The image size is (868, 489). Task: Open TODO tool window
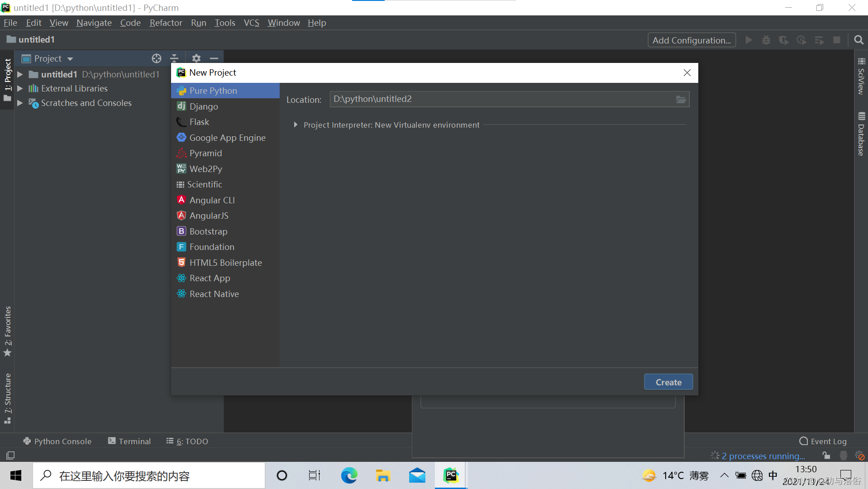(187, 441)
